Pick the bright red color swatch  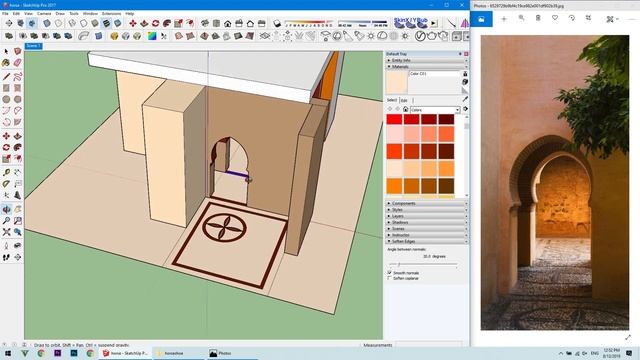point(394,119)
